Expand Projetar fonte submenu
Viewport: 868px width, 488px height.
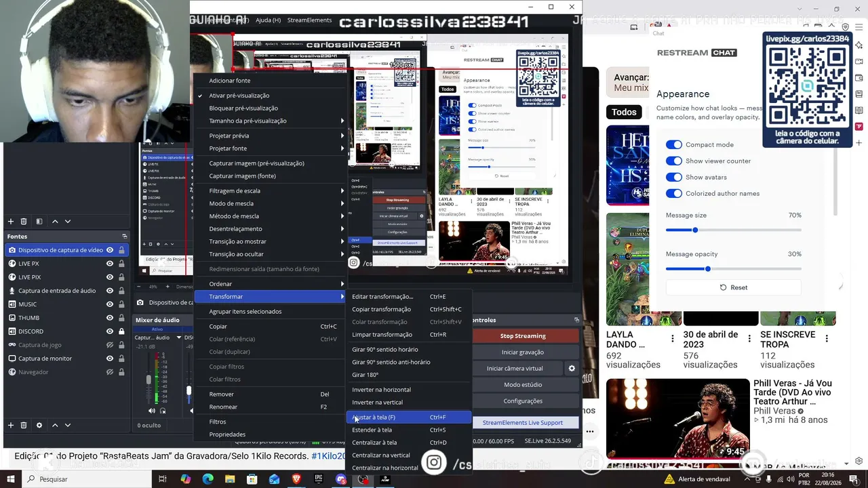pos(270,148)
